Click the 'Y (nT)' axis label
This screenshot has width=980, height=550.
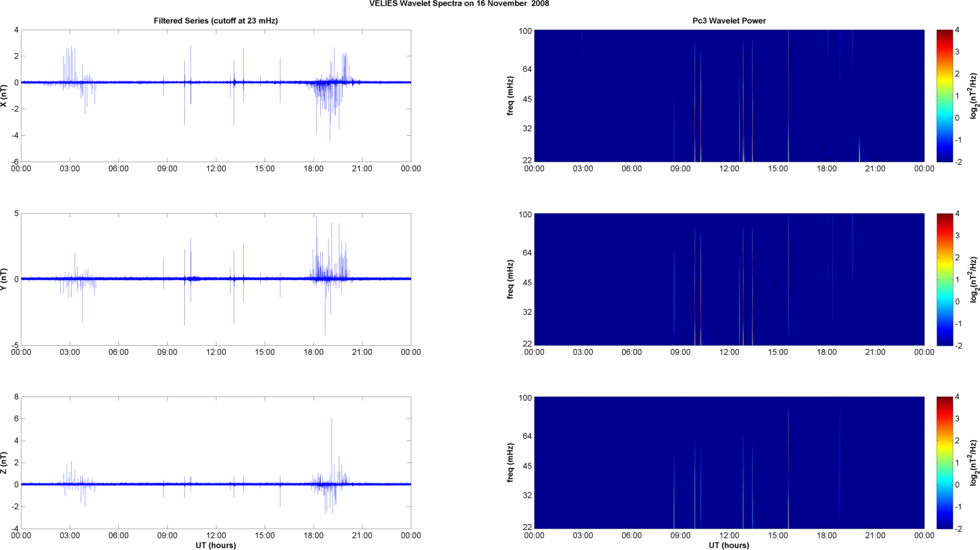pos(5,279)
